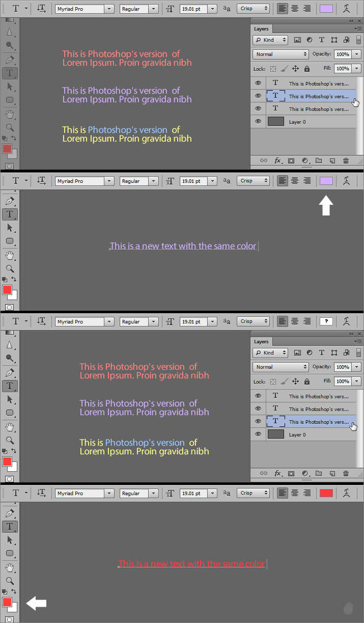Screen dimensions: 364x623
Task: Expand the Opacity dropdown arrow in the topmost Layers panel
Action: (356, 54)
